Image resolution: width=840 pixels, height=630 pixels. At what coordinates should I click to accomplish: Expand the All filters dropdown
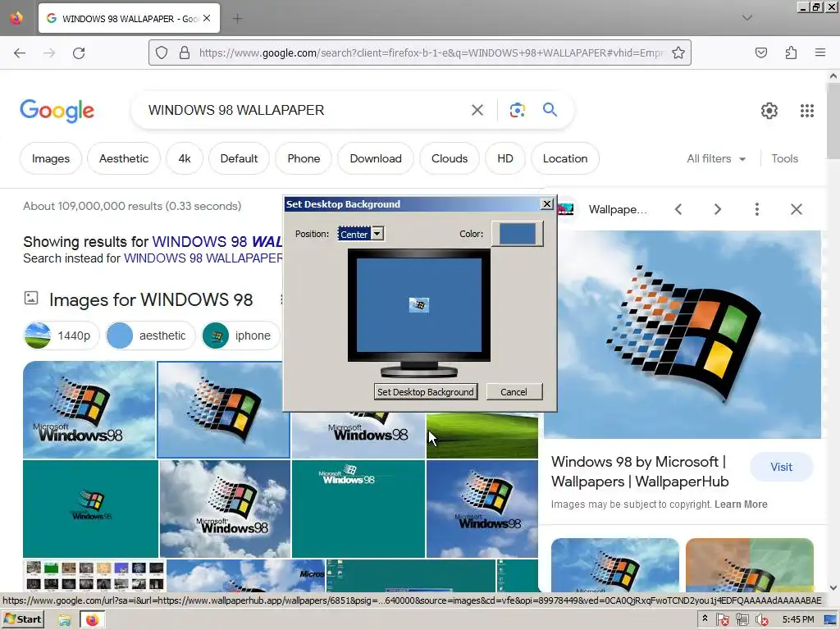pos(716,158)
